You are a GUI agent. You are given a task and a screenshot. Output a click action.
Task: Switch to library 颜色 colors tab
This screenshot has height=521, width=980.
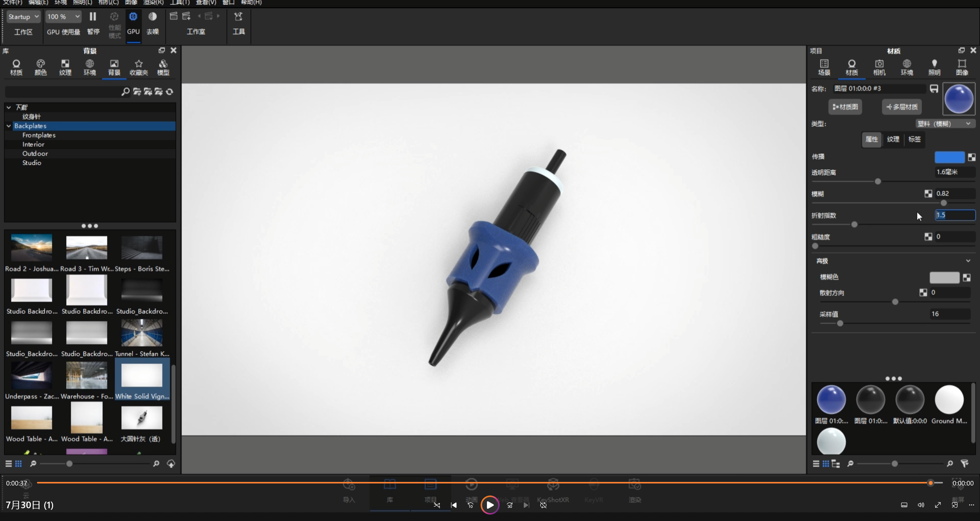point(41,67)
